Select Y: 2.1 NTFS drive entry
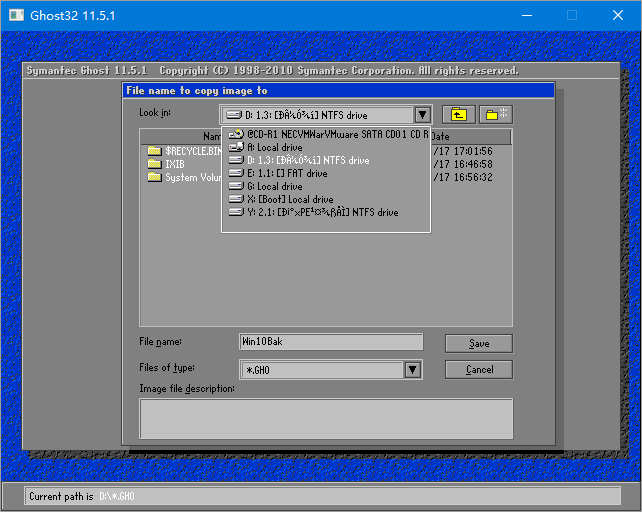 pos(326,213)
